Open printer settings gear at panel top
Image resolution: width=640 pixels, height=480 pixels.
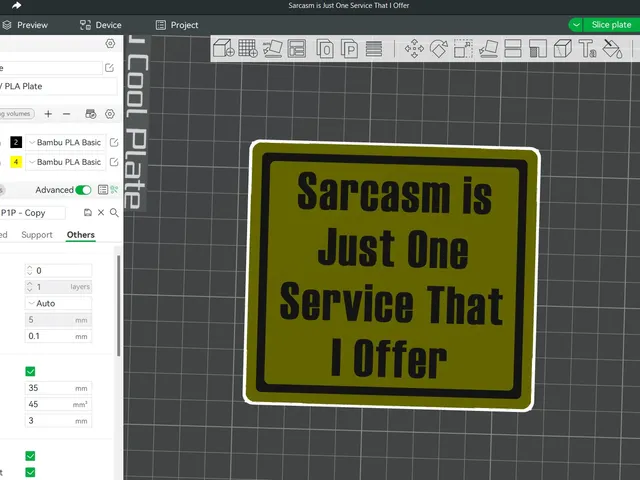(110, 43)
